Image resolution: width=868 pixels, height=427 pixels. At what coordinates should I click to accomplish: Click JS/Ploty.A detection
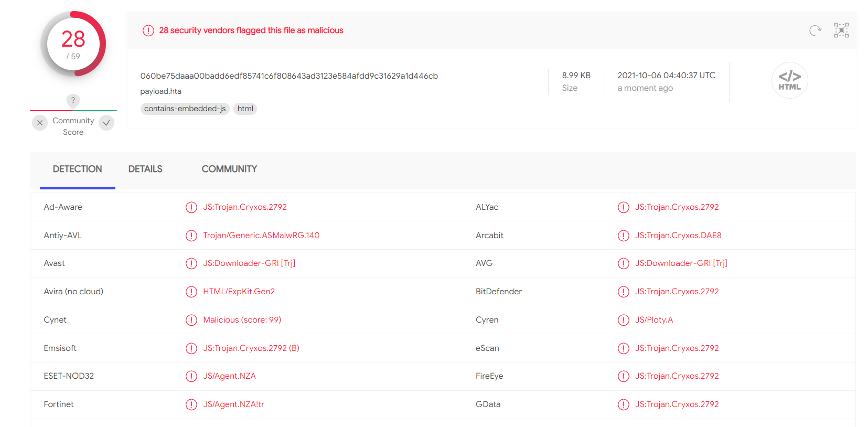pos(654,320)
